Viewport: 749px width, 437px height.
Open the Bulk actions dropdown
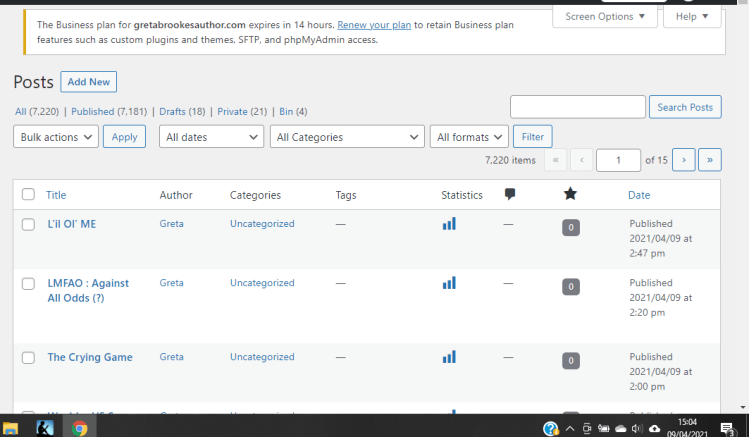[x=56, y=137]
